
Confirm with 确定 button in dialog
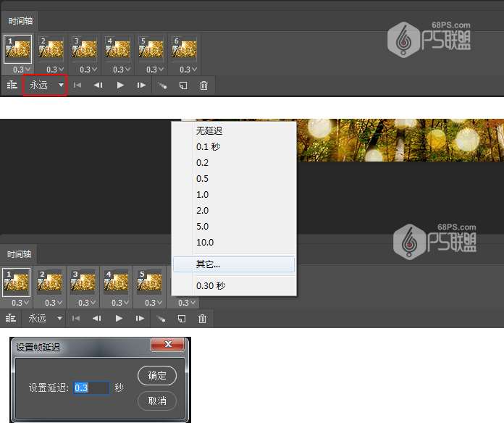(x=157, y=375)
